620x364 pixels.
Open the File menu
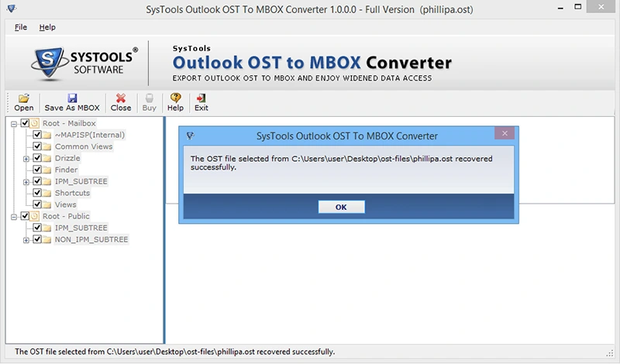tap(21, 27)
